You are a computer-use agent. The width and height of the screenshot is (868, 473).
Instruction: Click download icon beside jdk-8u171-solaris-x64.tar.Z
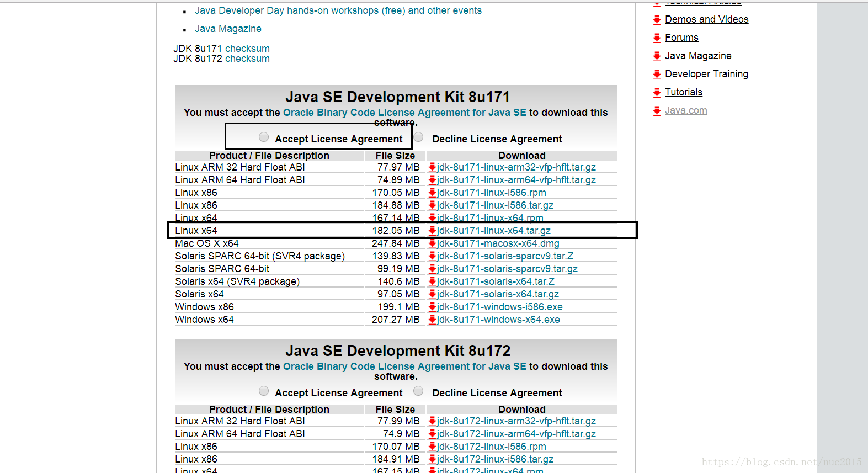point(432,281)
